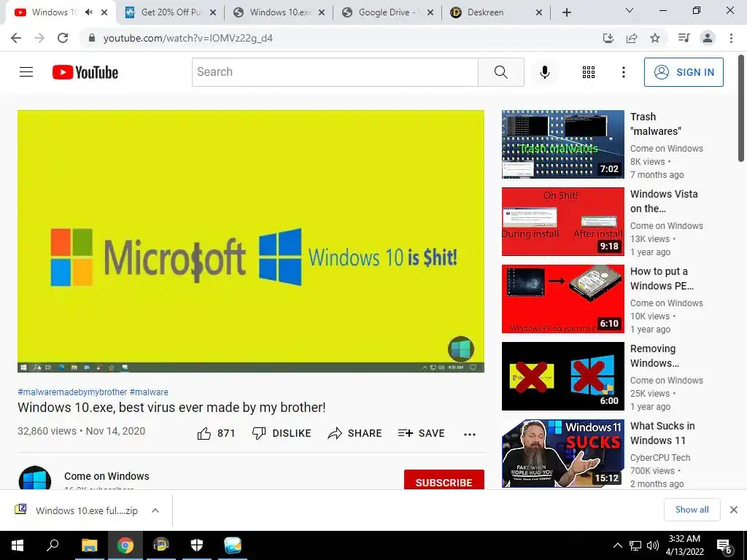Mute the tab via speaker icon
Viewport: 747px width, 560px height.
[88, 12]
